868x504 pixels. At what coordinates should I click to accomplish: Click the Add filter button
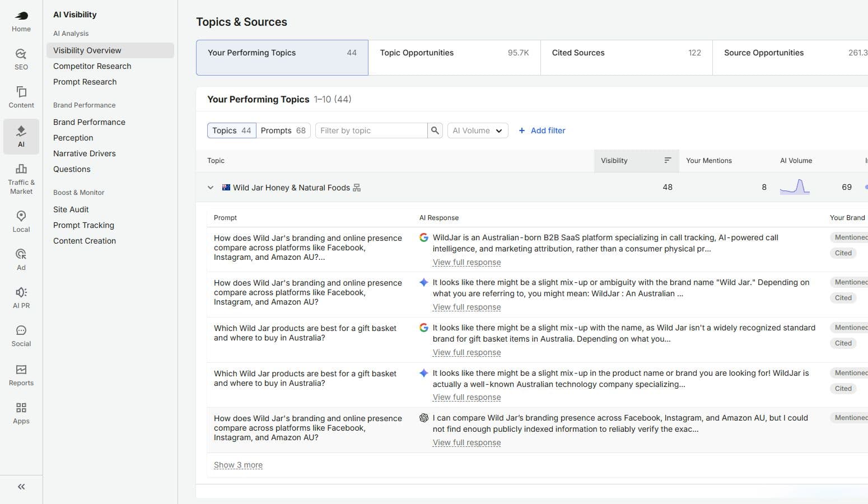pyautogui.click(x=542, y=130)
